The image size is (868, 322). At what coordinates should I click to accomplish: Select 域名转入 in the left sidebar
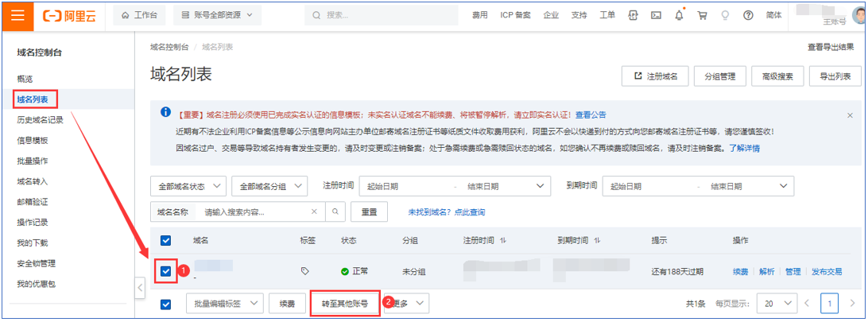[33, 181]
